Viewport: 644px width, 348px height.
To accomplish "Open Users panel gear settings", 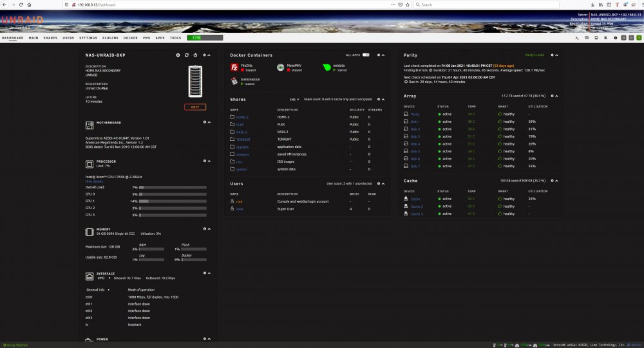I will (379, 183).
